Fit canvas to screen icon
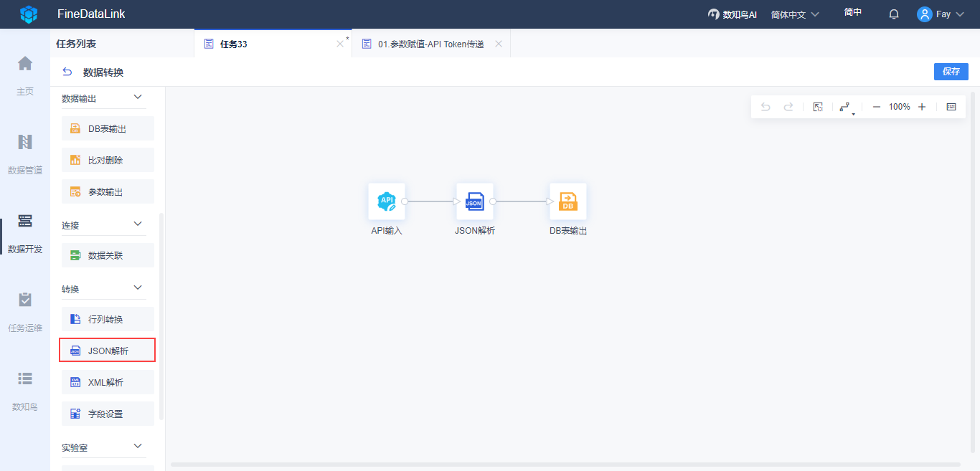Screen dimensions: 980x471 click(817, 107)
